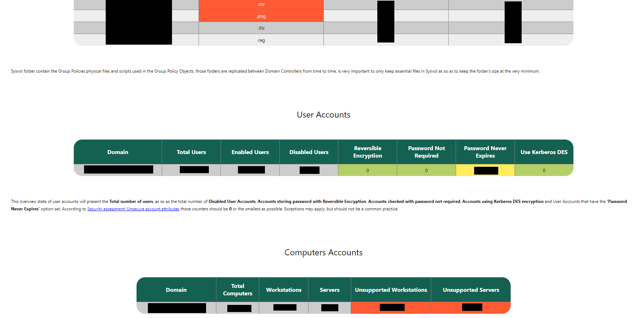Click the Use Kerberos DES value cell
644x318 pixels.
[544, 170]
